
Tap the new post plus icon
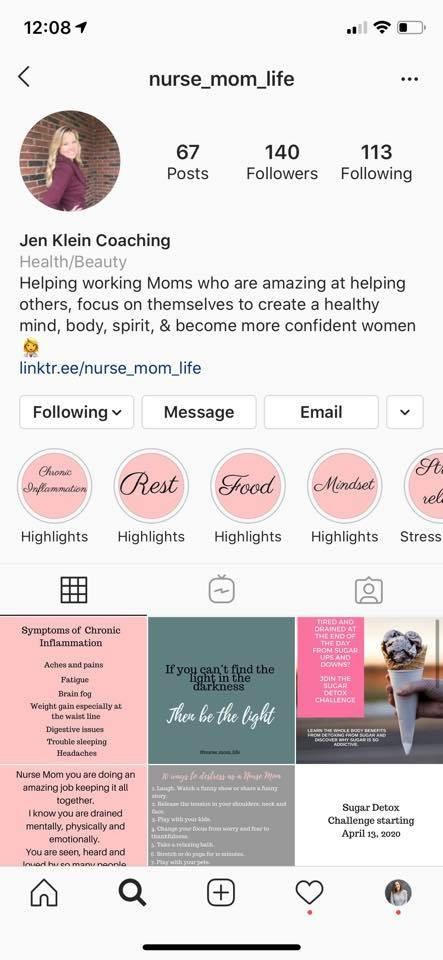click(x=221, y=894)
